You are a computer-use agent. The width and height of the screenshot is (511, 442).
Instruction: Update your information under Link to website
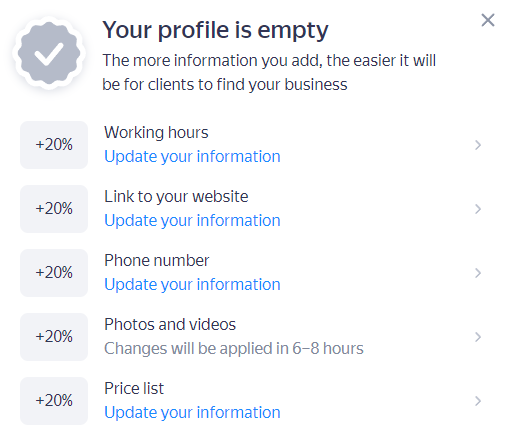point(192,221)
